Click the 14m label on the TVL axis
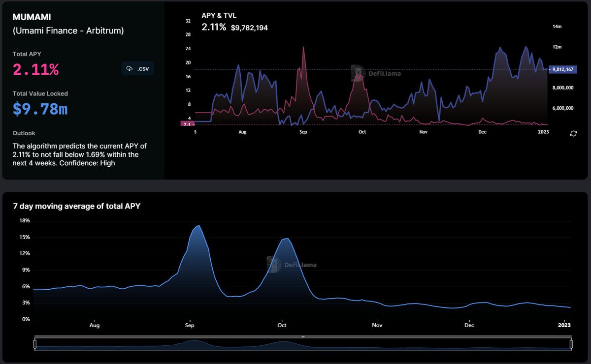The image size is (591, 364). pyautogui.click(x=557, y=26)
